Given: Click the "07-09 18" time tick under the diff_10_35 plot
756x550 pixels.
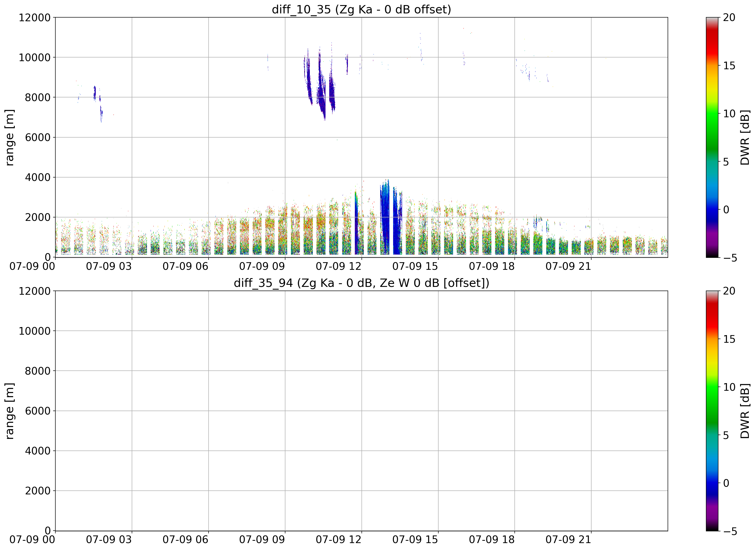Looking at the screenshot, I should [x=492, y=266].
